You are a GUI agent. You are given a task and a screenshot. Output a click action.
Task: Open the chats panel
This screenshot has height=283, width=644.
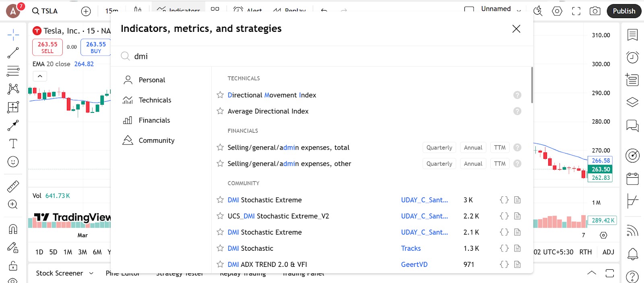[632, 126]
